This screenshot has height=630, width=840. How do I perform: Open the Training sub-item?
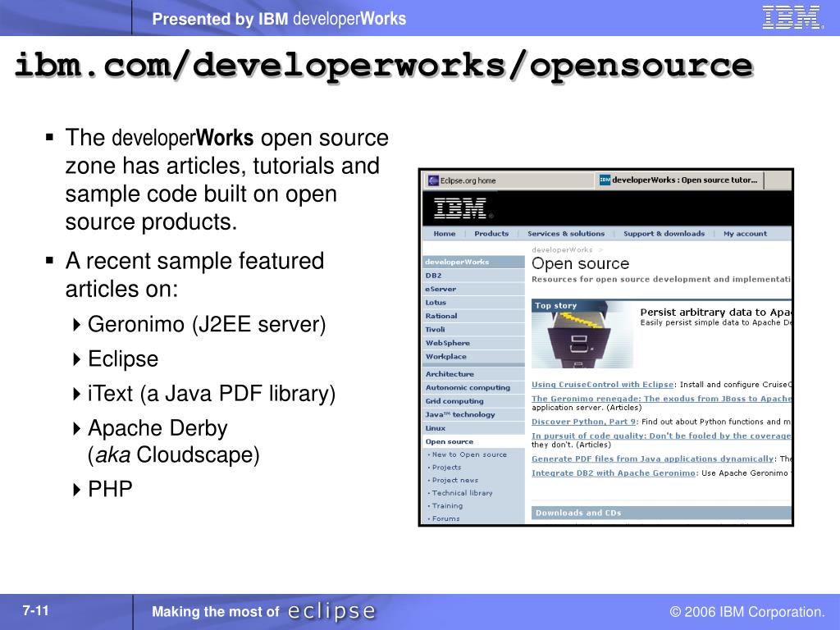coord(447,505)
